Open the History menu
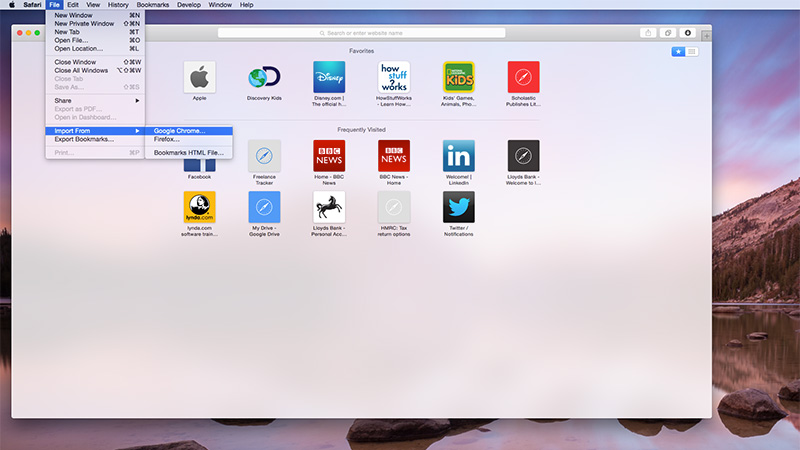 click(118, 5)
